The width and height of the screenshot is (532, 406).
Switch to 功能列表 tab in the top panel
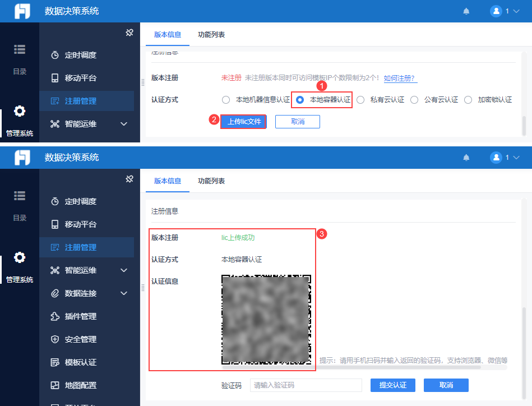211,35
